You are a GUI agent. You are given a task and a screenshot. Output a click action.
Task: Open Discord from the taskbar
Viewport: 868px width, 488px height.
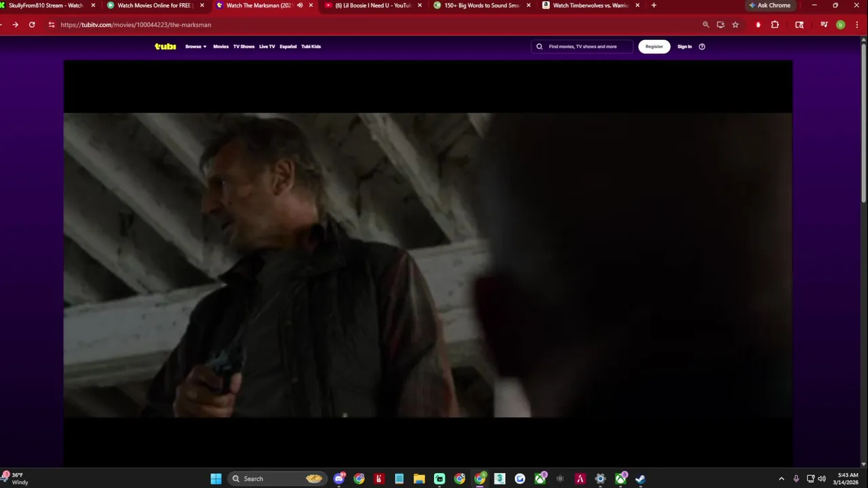pos(339,479)
